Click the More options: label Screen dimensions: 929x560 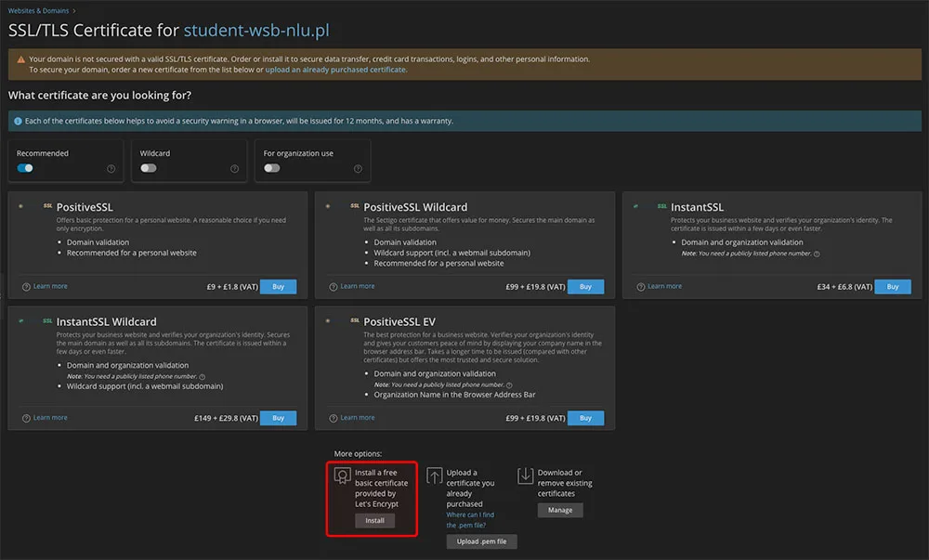pyautogui.click(x=358, y=454)
